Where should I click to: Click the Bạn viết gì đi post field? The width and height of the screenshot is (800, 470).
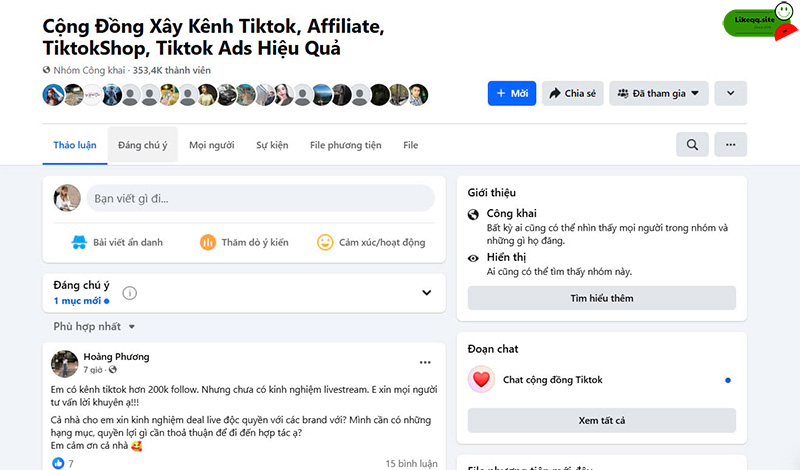tap(260, 199)
